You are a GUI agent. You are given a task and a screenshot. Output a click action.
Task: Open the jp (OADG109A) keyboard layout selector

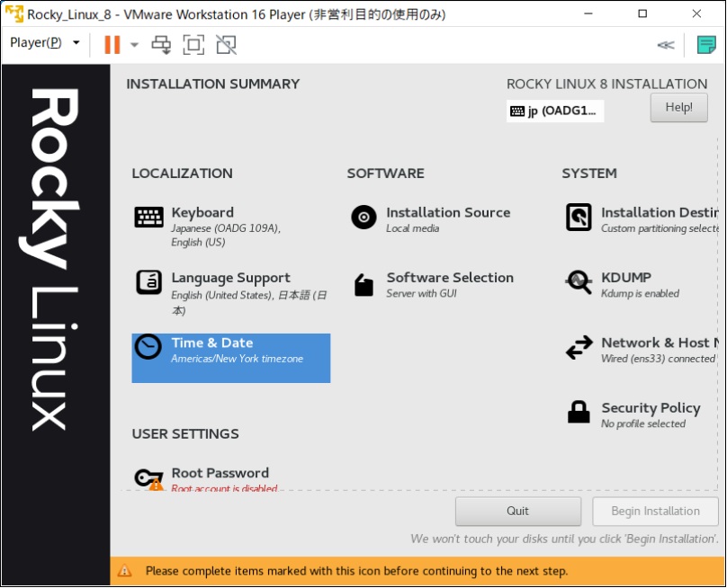(x=554, y=110)
